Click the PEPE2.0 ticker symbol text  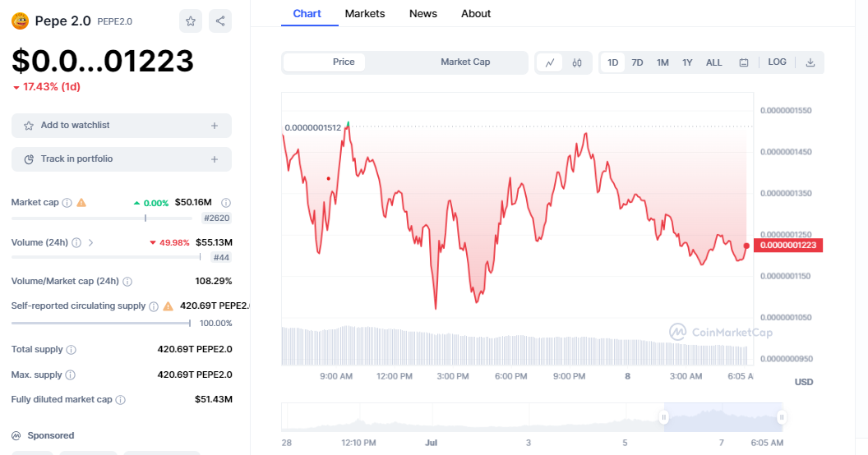[x=114, y=21]
